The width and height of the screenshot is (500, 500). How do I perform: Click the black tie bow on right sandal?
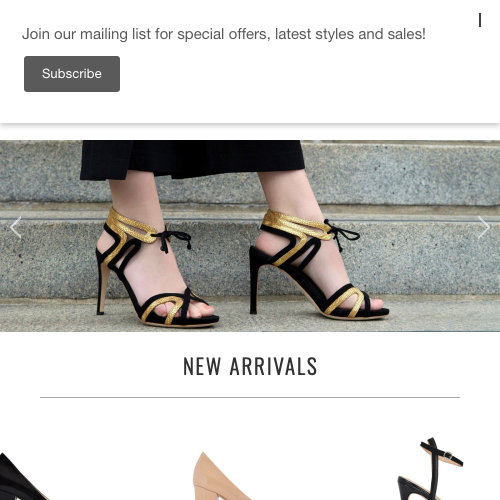click(x=342, y=234)
